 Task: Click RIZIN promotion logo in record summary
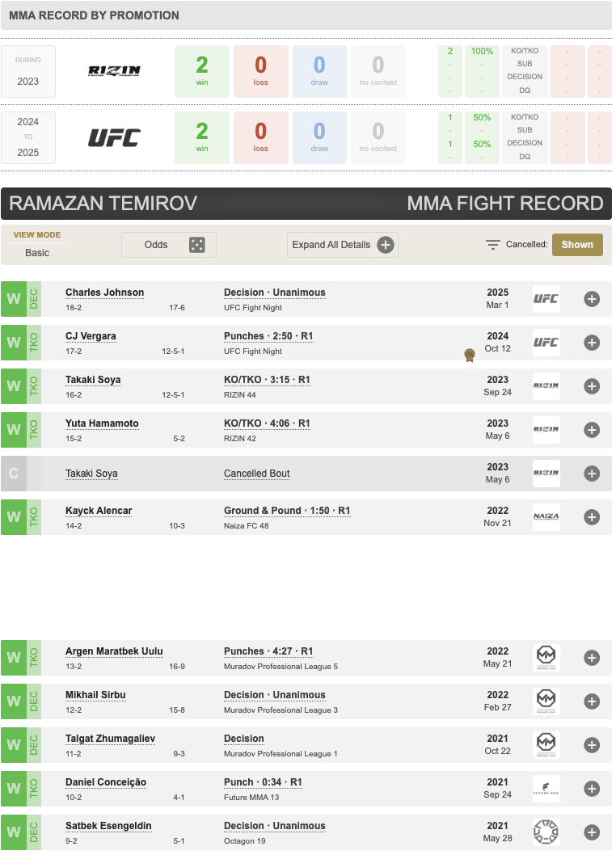click(x=115, y=71)
